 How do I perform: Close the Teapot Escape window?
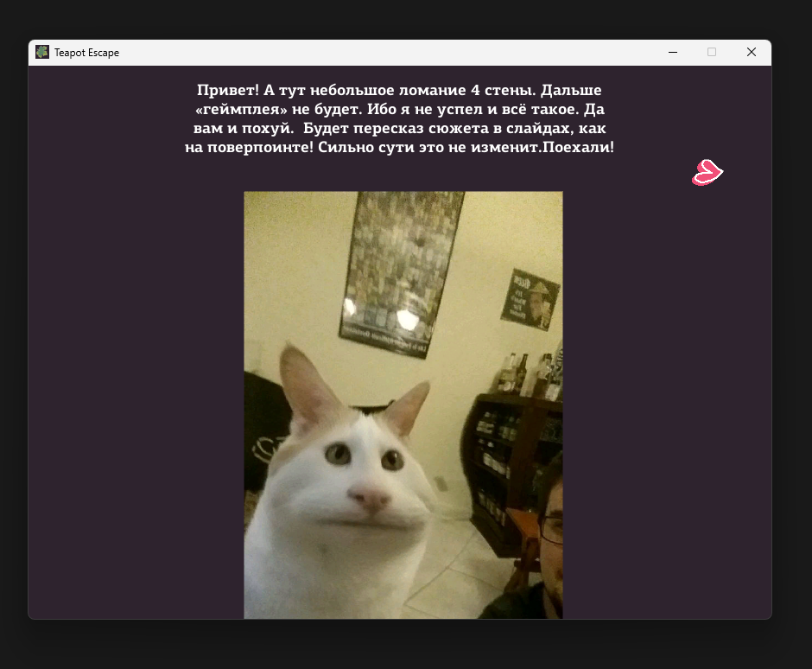[752, 53]
